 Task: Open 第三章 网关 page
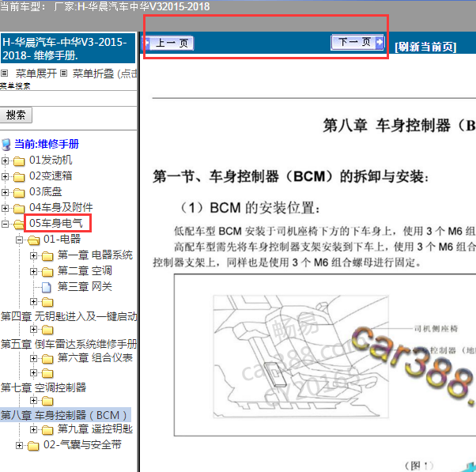coord(85,286)
